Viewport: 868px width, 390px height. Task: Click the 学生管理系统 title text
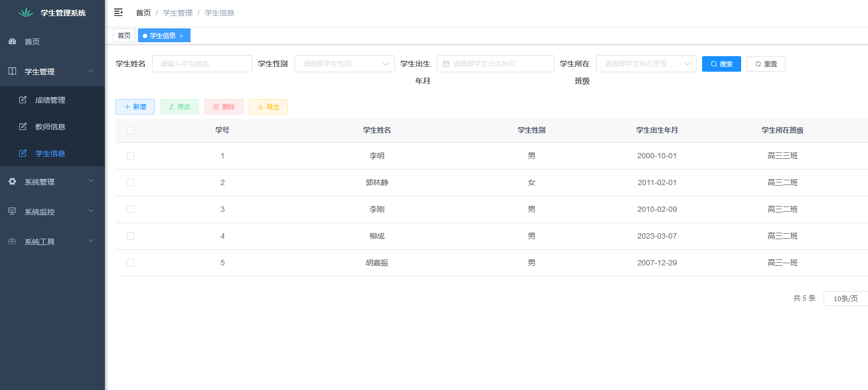coord(63,13)
